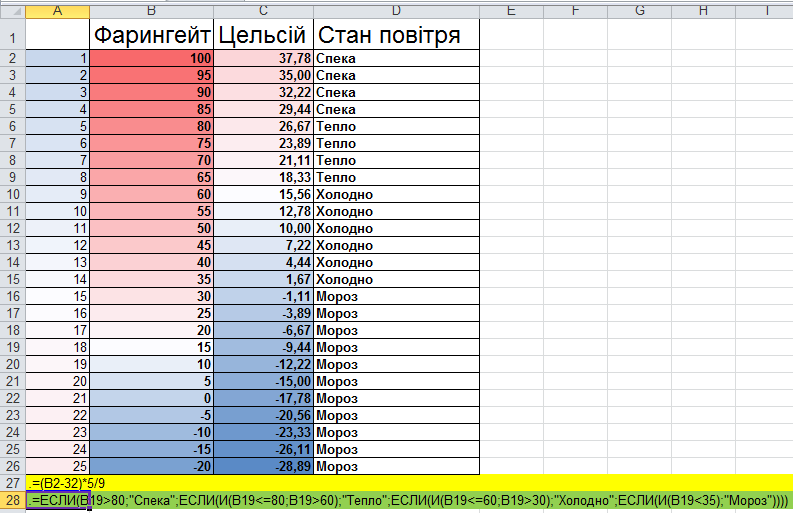Click the green ЕСЛИ formula cell in row 28
The height and width of the screenshot is (513, 793).
coord(409,500)
